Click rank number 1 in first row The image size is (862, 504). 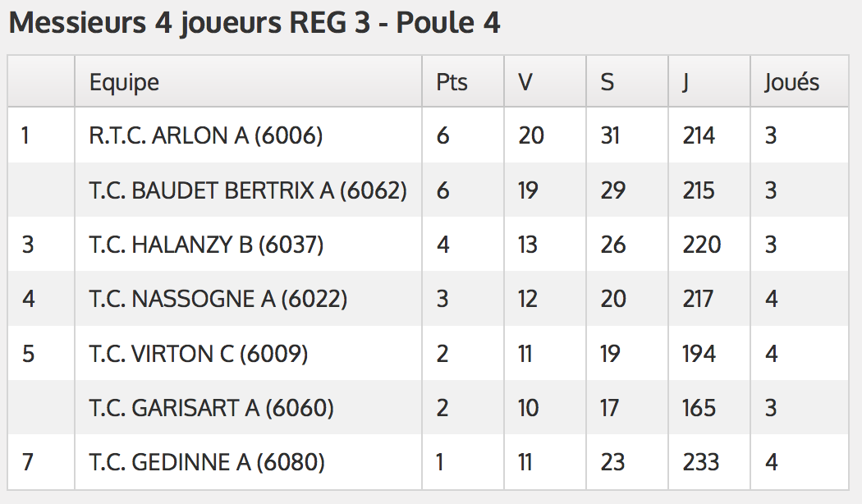click(25, 135)
